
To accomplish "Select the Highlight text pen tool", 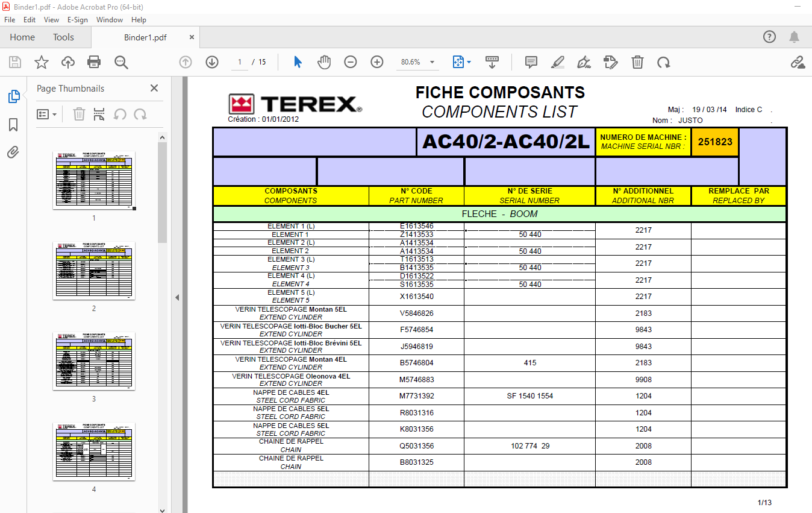I will [x=558, y=62].
